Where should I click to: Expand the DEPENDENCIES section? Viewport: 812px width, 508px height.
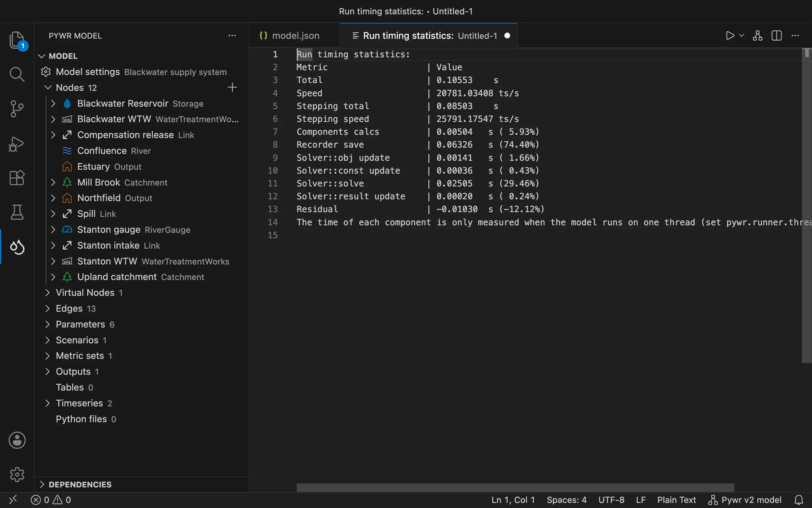coord(41,484)
